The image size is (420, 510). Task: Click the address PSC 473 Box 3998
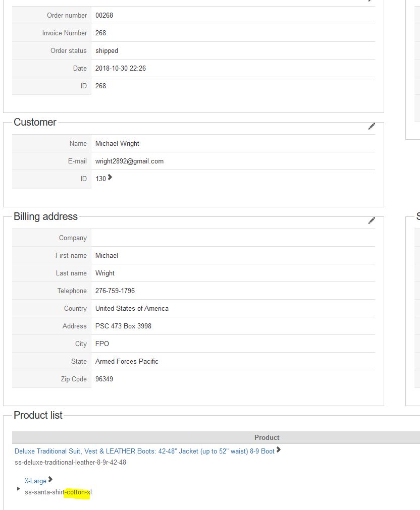(123, 326)
